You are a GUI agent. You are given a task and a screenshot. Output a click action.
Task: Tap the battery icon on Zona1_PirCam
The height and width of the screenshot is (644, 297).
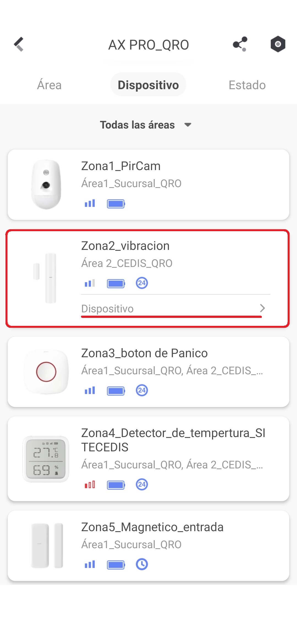coord(116,204)
